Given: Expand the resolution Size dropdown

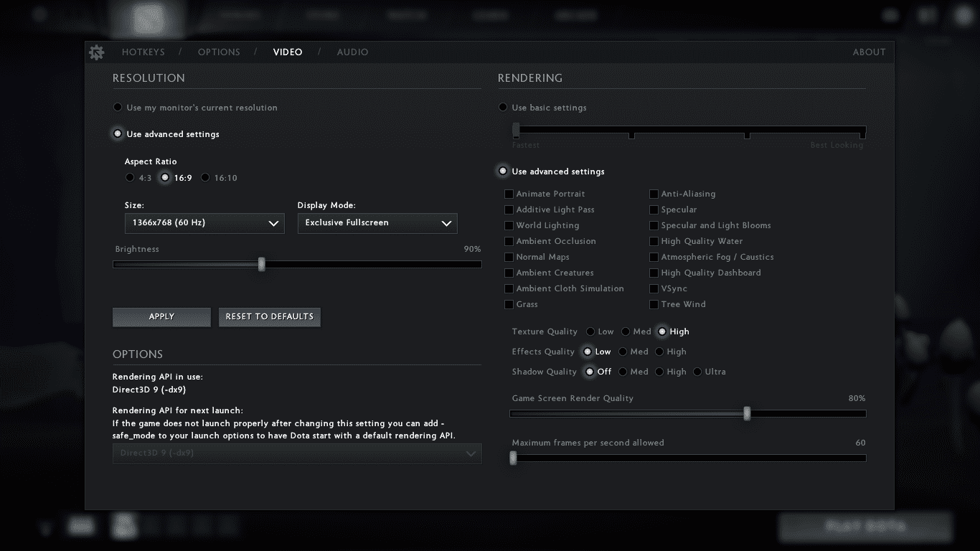Looking at the screenshot, I should point(204,223).
